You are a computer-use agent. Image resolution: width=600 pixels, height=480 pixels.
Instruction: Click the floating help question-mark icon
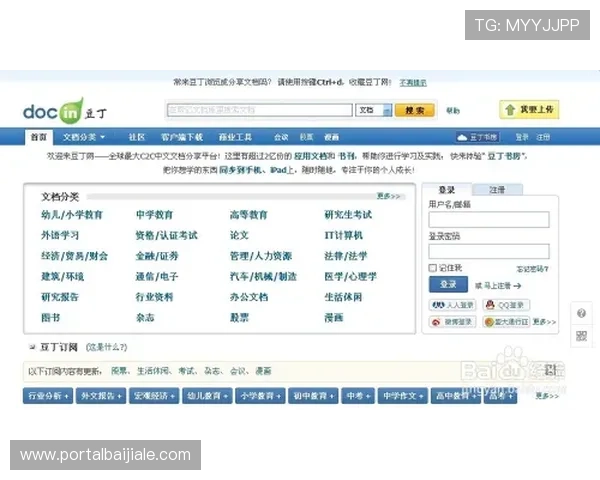click(x=581, y=313)
